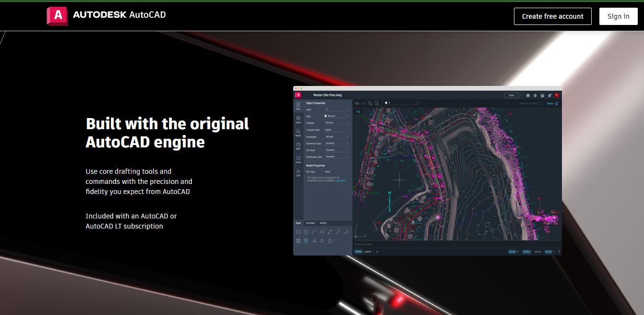Screen dimensions: 644x315
Task: Click the Learn more link
Action: click(x=340, y=181)
